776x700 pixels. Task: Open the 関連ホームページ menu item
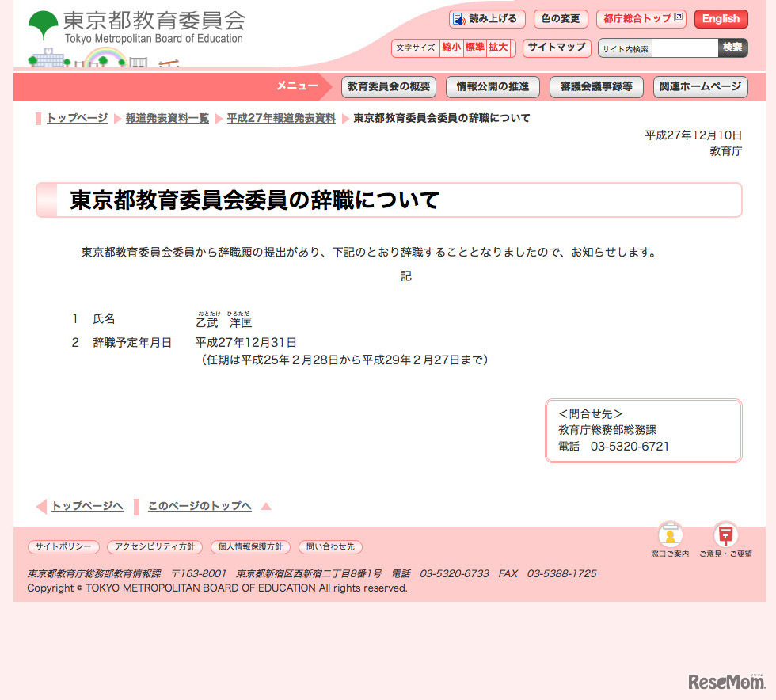pyautogui.click(x=700, y=87)
